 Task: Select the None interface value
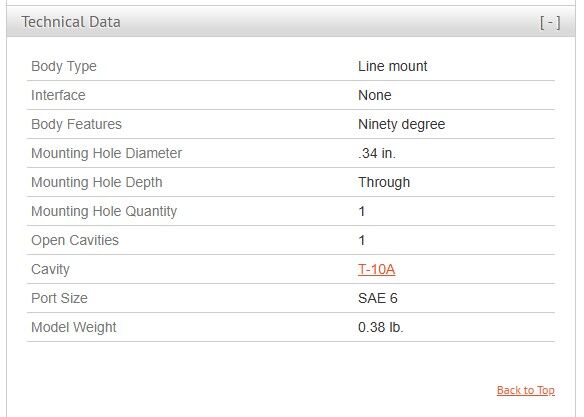tap(374, 95)
